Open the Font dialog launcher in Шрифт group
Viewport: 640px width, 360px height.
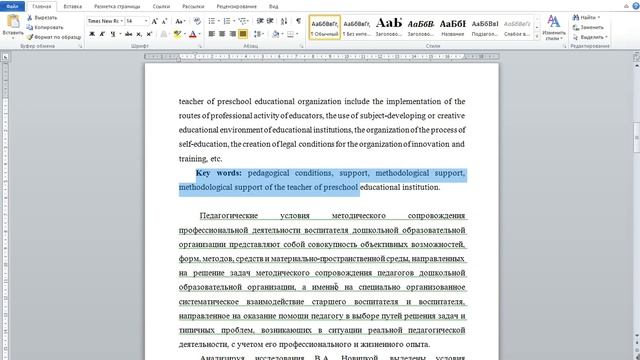tap(199, 47)
